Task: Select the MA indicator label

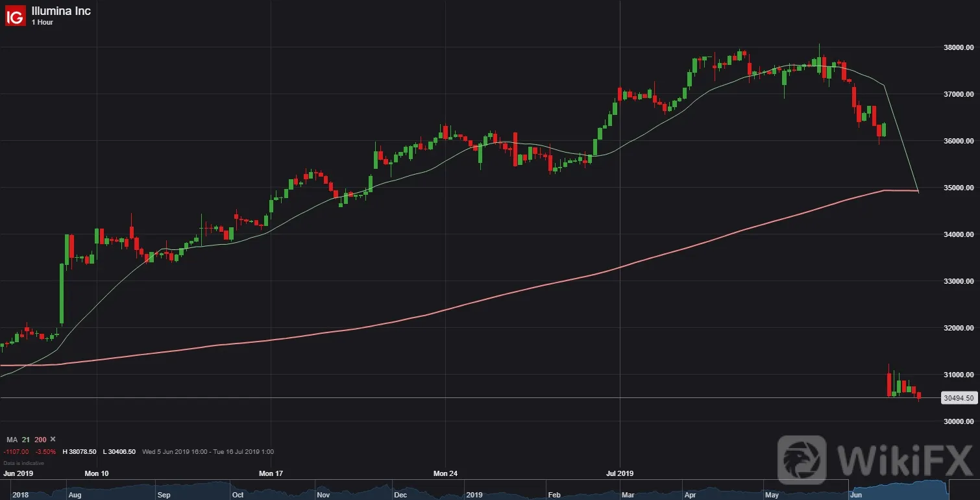Action: pyautogui.click(x=12, y=440)
